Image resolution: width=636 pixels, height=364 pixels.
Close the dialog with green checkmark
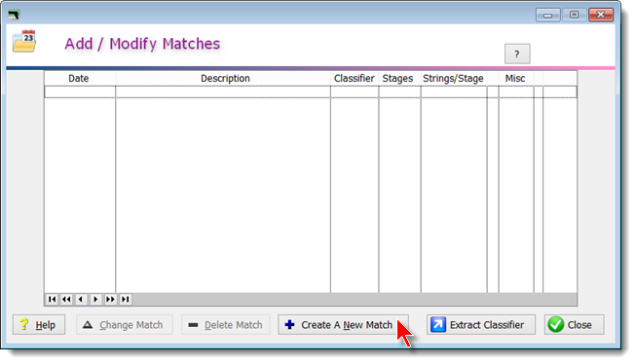[x=574, y=325]
